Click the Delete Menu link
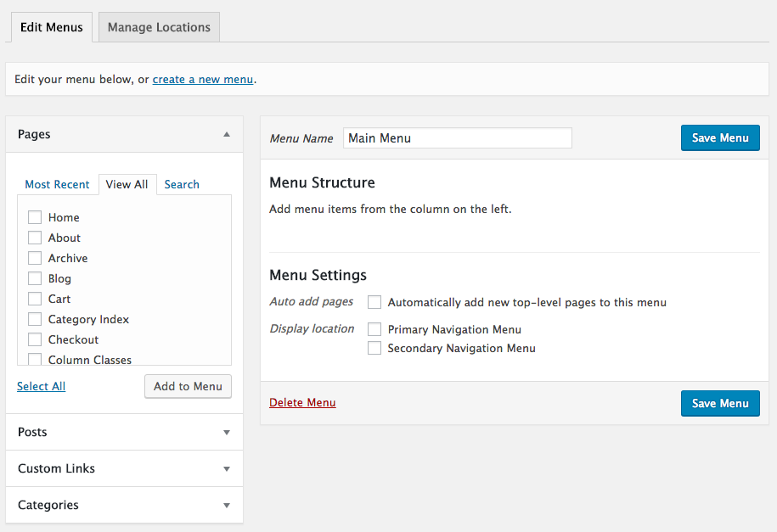Viewport: 777px width, 532px height. click(302, 402)
